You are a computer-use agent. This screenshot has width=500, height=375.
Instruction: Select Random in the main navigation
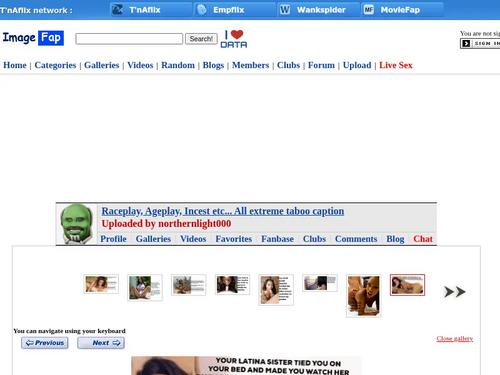[178, 65]
